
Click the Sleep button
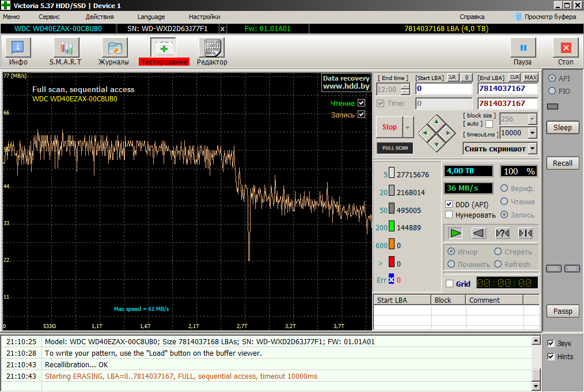point(563,127)
